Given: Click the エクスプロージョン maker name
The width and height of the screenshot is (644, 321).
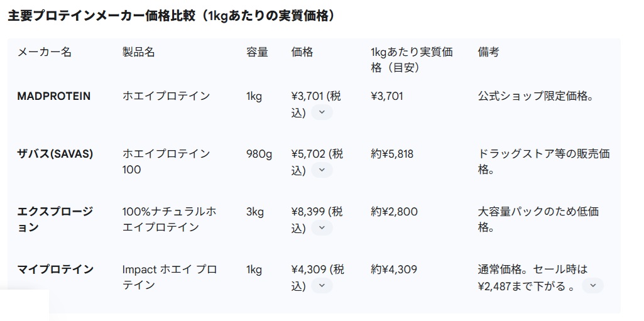Looking at the screenshot, I should [55, 219].
